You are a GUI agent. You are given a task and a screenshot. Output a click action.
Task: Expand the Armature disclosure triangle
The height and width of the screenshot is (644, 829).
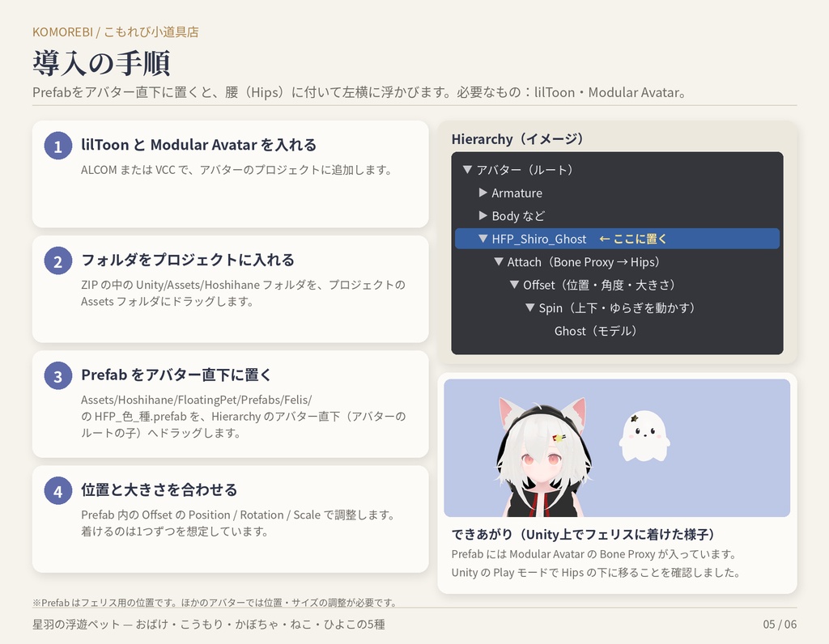(483, 193)
